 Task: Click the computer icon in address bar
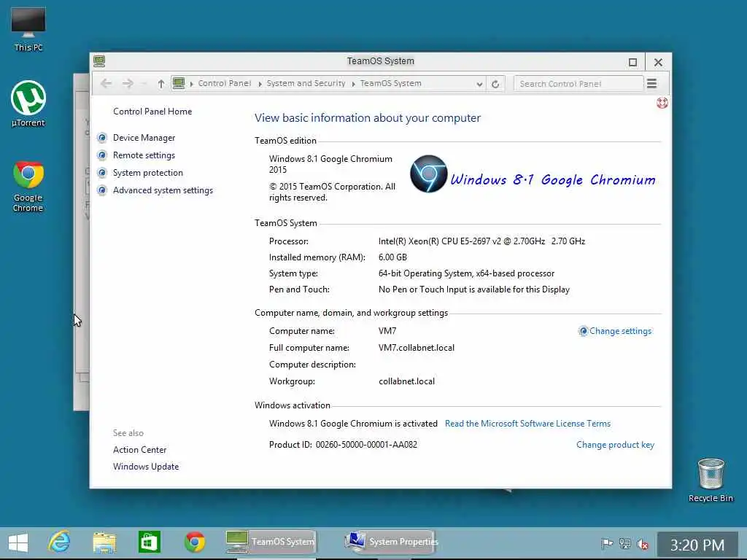pos(179,83)
